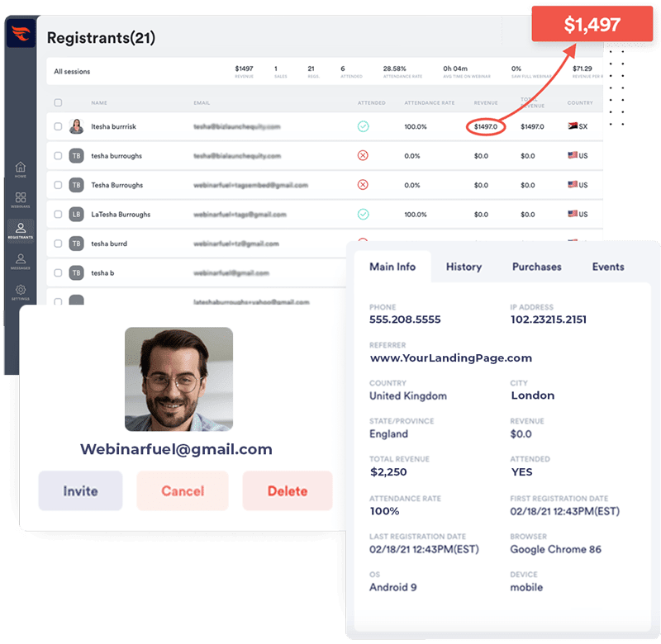
Task: Check the box for Itesha burrrisk
Action: (x=58, y=126)
